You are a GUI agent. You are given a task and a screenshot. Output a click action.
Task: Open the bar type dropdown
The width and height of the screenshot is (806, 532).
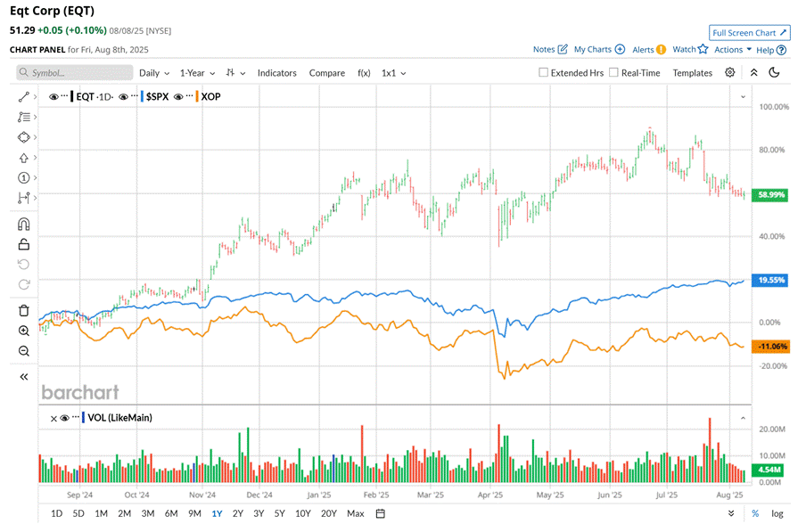pyautogui.click(x=235, y=73)
